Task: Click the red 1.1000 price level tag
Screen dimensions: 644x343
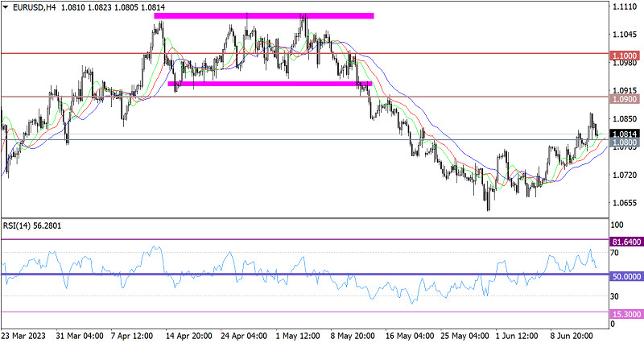Action: click(625, 54)
